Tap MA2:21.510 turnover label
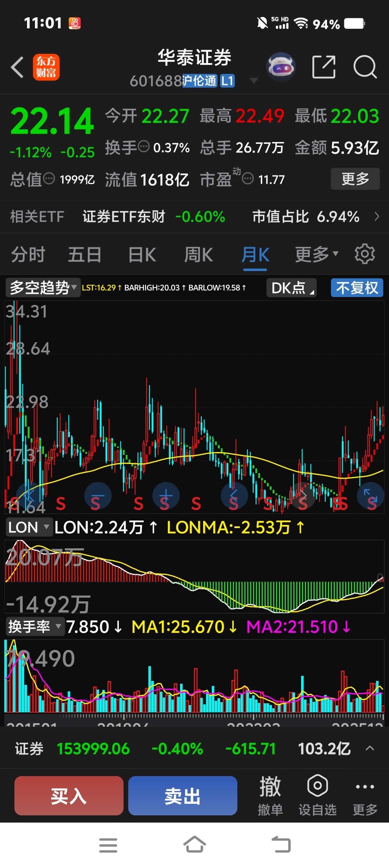 click(299, 627)
